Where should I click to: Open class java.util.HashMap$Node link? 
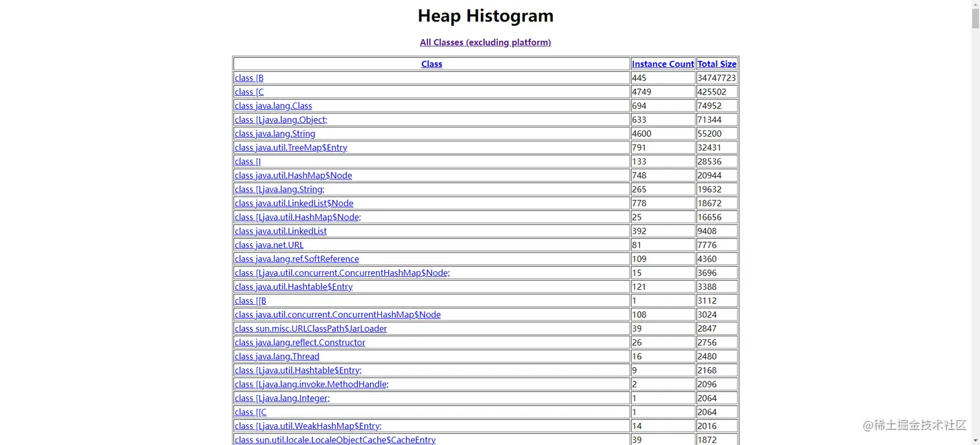[x=293, y=175]
